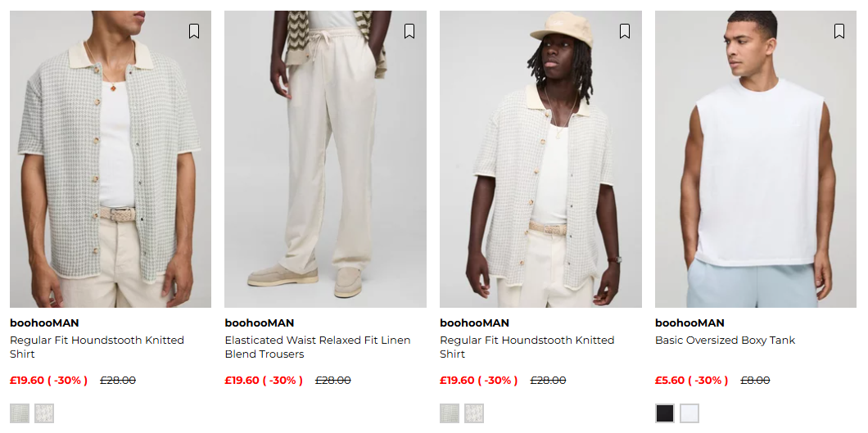Screen dimensions: 868x433
Task: Click the boohooMAN brand above Boxy Tank
Action: (x=689, y=322)
